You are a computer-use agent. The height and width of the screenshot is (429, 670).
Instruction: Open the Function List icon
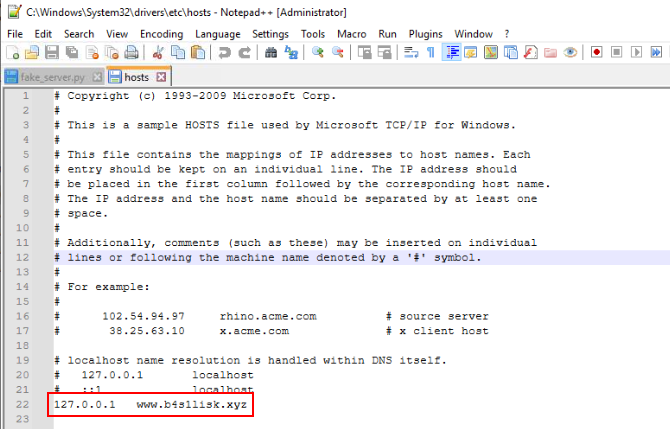pos(531,53)
